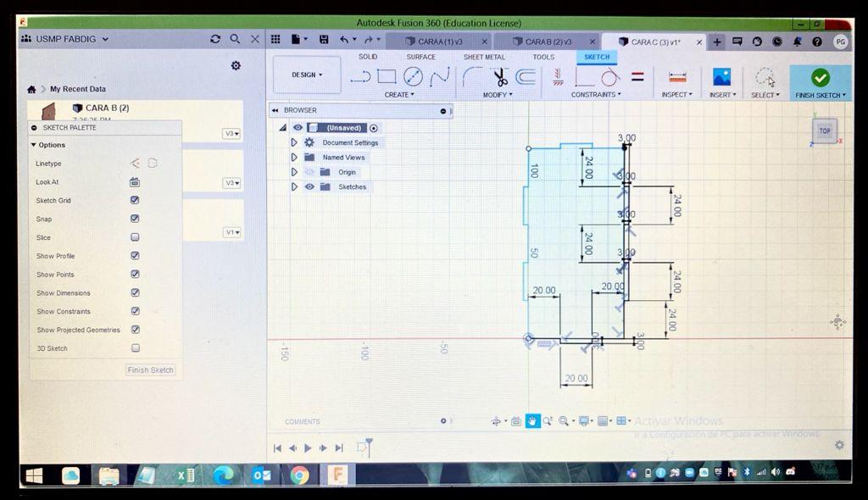
Task: Refresh the data panel
Action: pyautogui.click(x=215, y=39)
